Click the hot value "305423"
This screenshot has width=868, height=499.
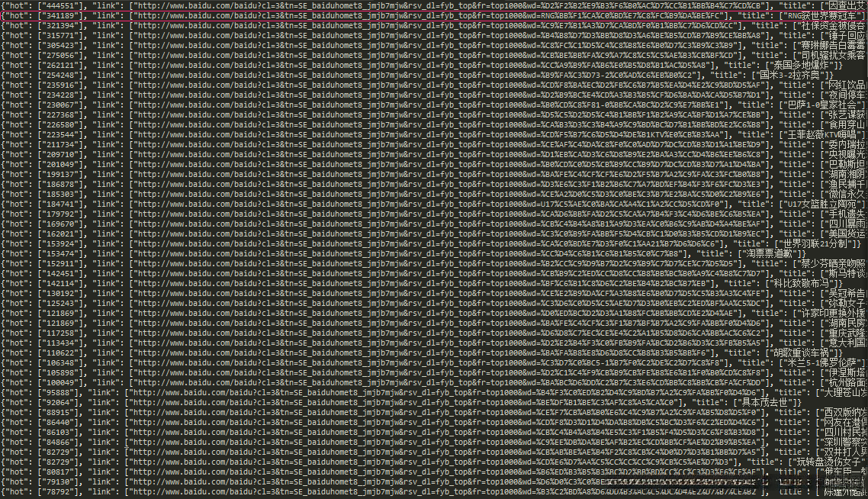point(61,46)
